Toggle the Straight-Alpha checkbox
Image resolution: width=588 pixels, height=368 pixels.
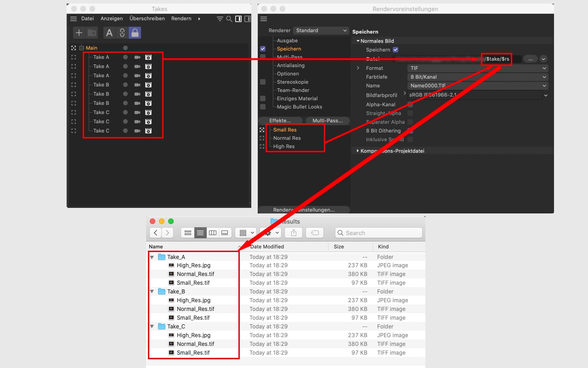coord(410,113)
